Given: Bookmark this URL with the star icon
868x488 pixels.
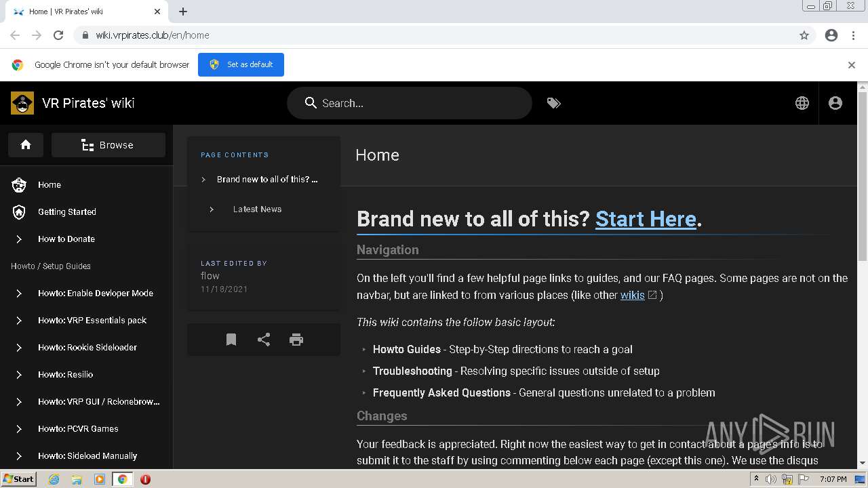Looking at the screenshot, I should 804,35.
